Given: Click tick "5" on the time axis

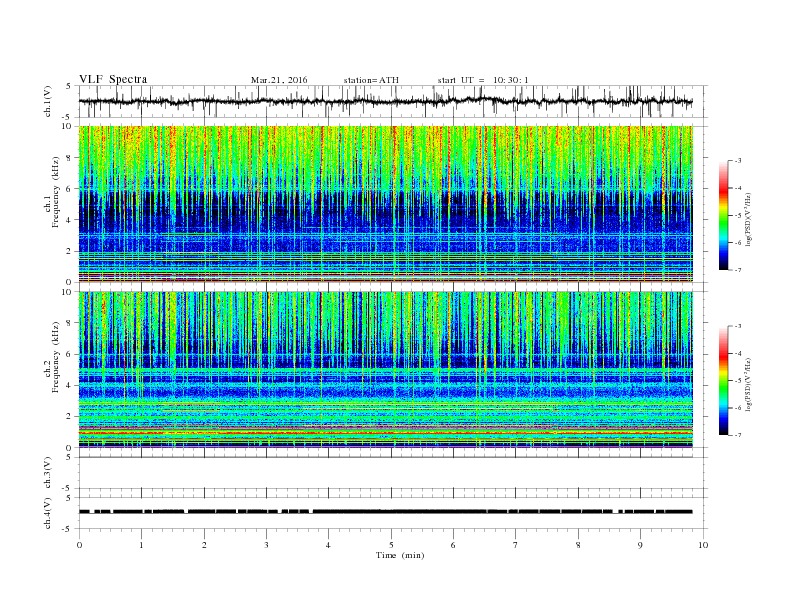Looking at the screenshot, I should pyautogui.click(x=391, y=545).
